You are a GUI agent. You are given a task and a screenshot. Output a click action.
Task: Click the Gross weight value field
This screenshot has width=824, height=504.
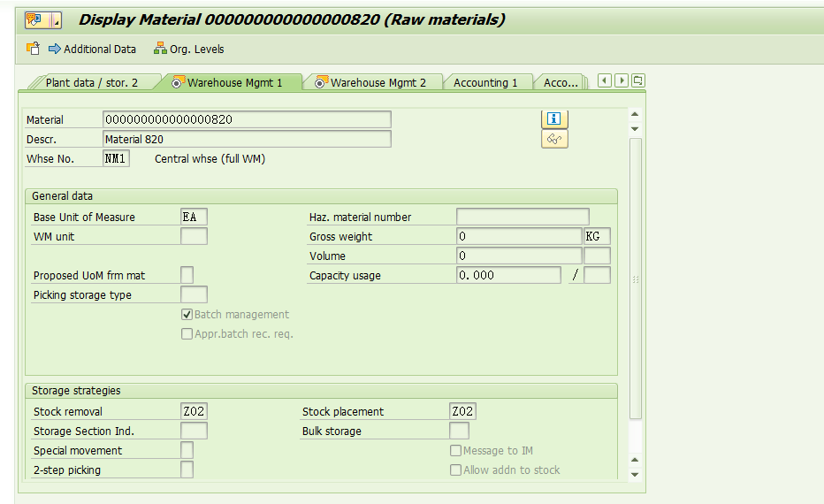[x=519, y=236]
